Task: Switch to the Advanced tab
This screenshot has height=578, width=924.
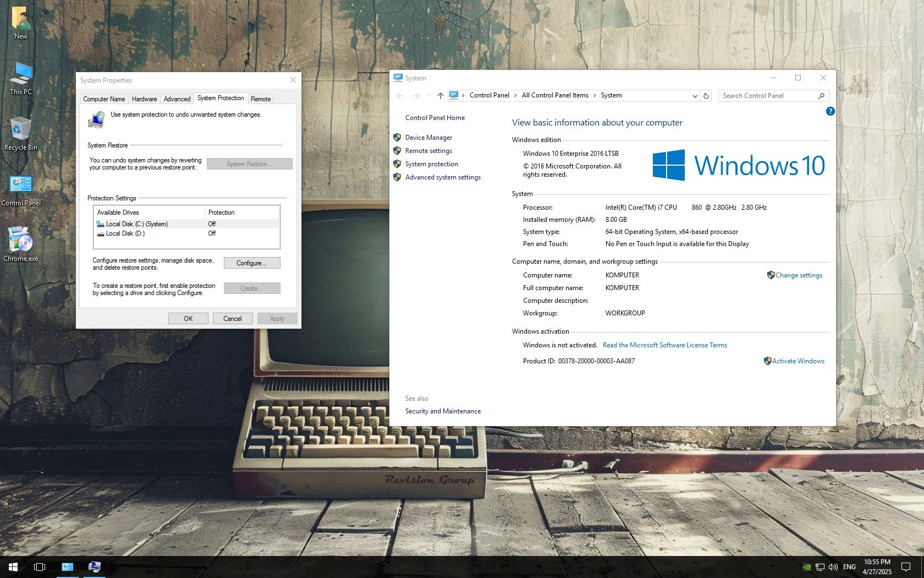Action: pyautogui.click(x=177, y=99)
